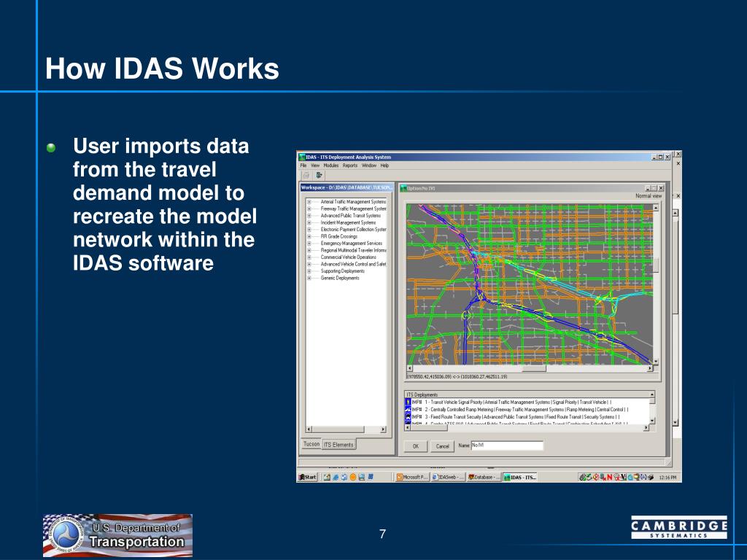Screen dimensions: 747x560
Task: Click the grayed Print toolbar icon
Action: [306, 175]
